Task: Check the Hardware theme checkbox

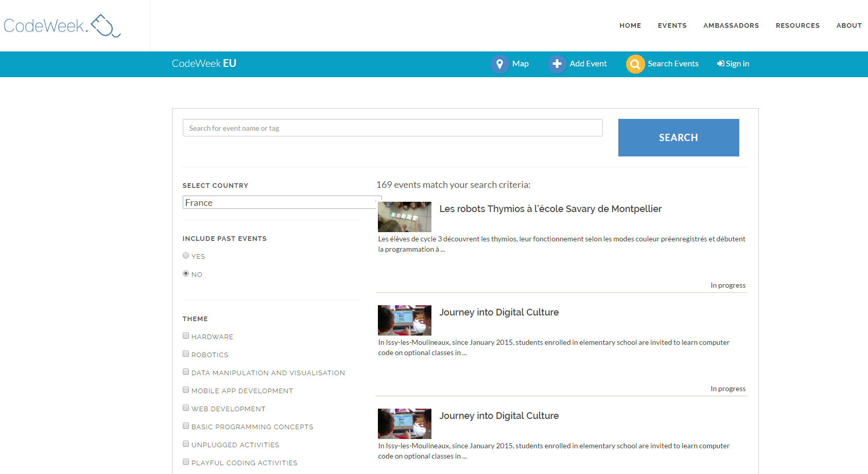Action: tap(186, 336)
